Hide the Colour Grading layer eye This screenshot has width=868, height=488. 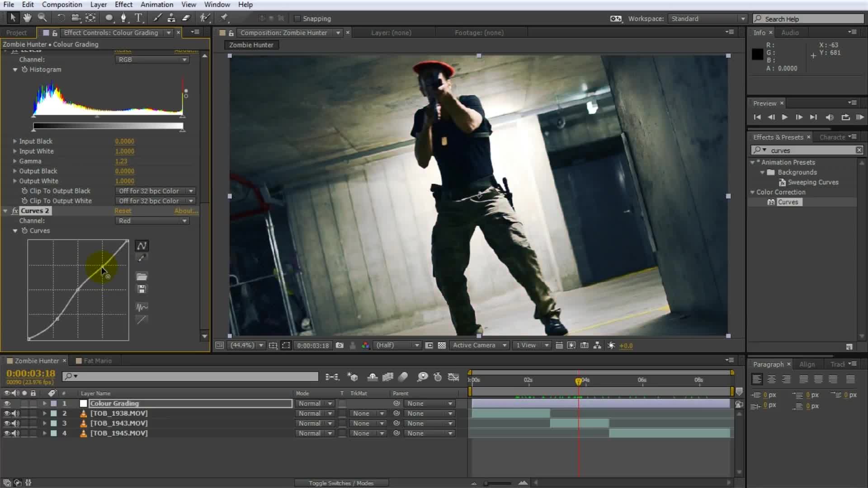coord(7,404)
